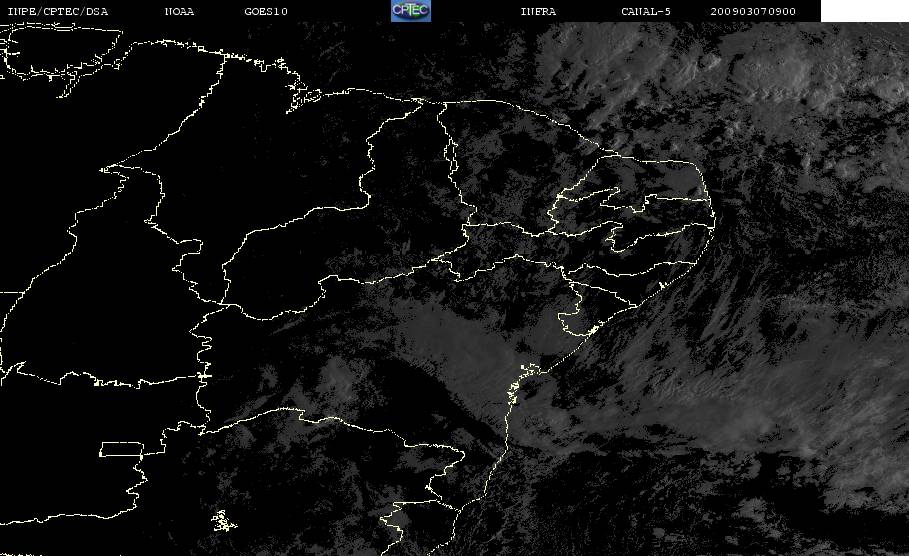Image resolution: width=909 pixels, height=556 pixels.
Task: Click the CANAL-5 channel label
Action: (646, 12)
